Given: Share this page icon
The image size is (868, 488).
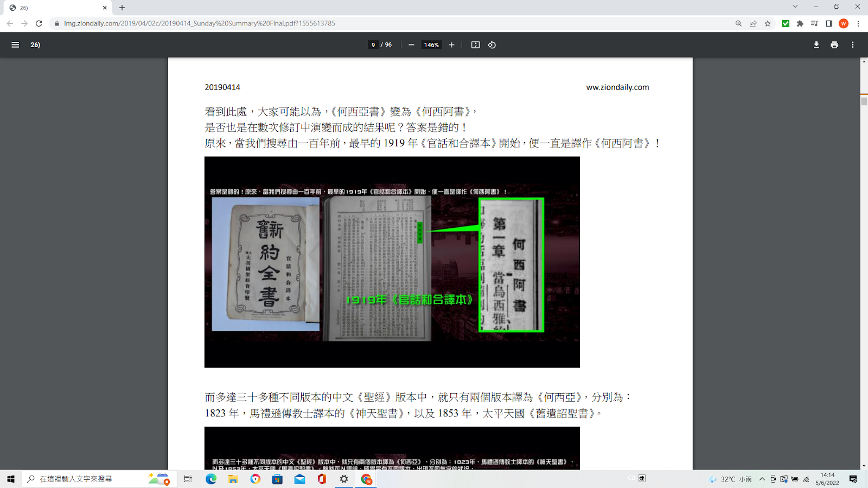Looking at the screenshot, I should [753, 23].
